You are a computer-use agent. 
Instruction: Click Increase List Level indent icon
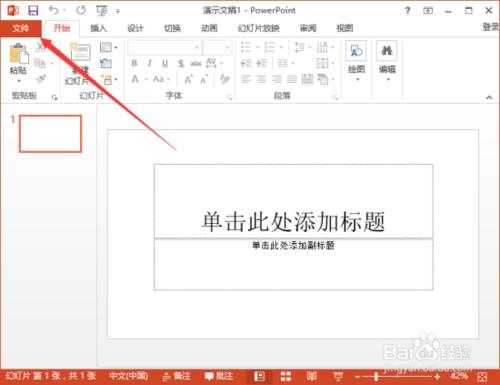tap(261, 63)
